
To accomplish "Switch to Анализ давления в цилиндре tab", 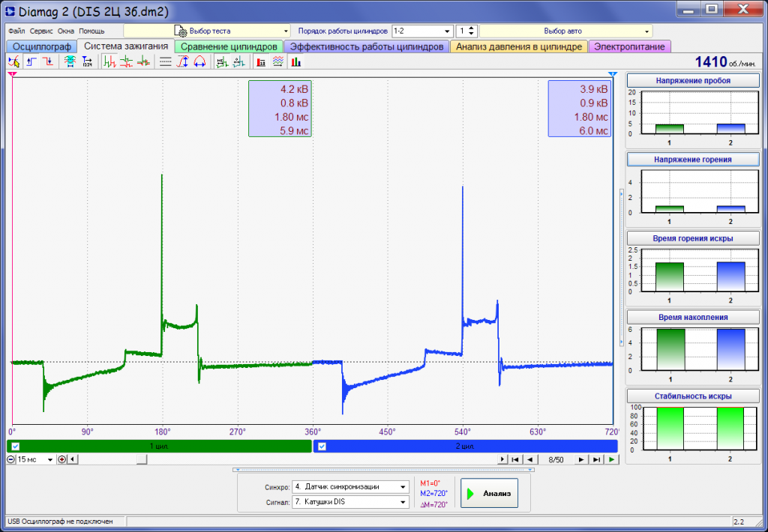I will (519, 47).
